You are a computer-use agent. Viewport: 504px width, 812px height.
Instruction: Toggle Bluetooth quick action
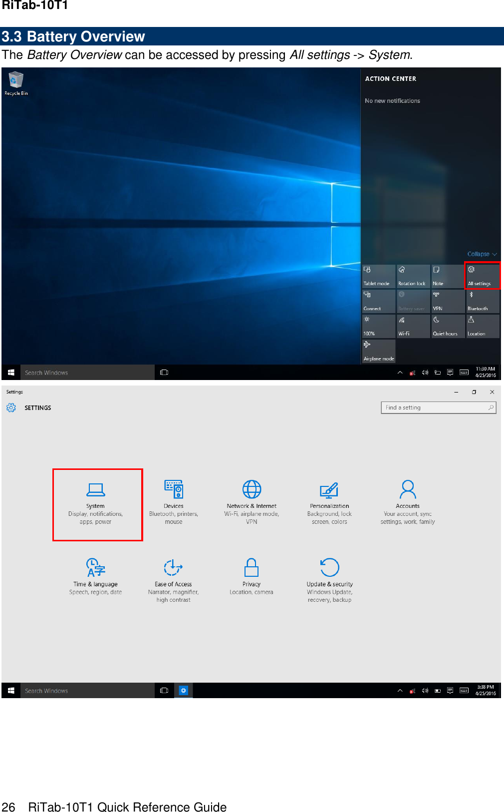tap(483, 301)
